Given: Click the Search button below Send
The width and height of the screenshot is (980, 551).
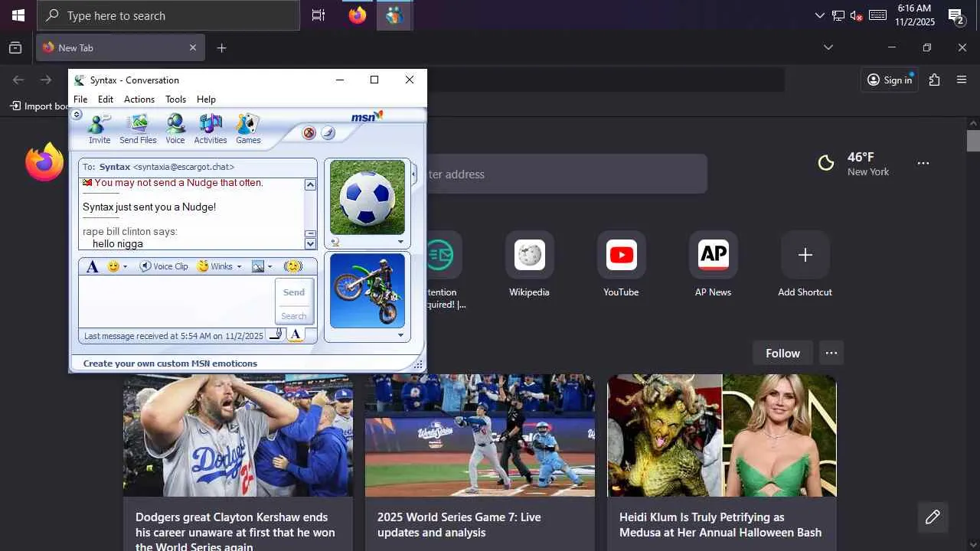Looking at the screenshot, I should pyautogui.click(x=294, y=315).
